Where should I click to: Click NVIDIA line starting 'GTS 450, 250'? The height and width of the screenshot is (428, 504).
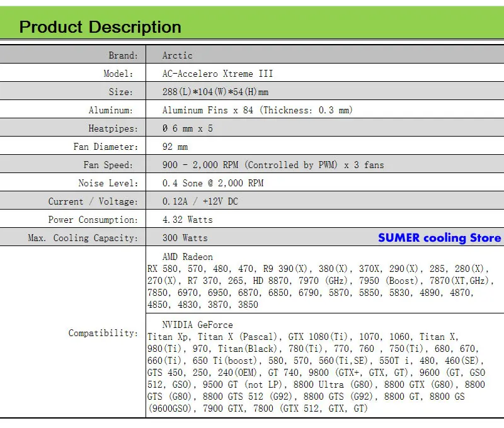pos(316,373)
